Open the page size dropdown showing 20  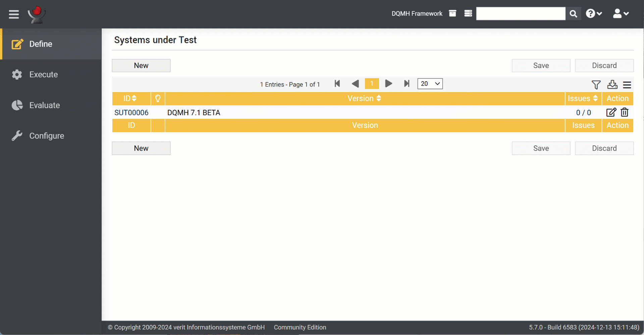point(430,84)
